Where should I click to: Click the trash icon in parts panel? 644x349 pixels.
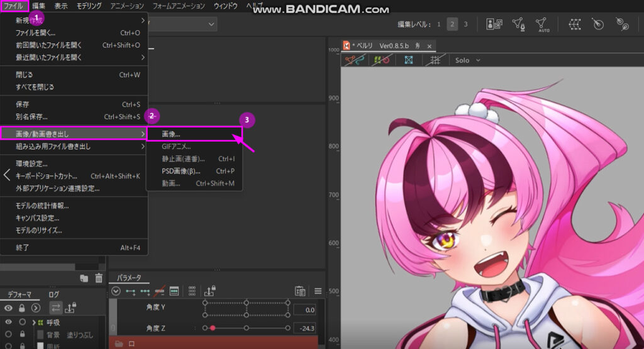tap(99, 278)
